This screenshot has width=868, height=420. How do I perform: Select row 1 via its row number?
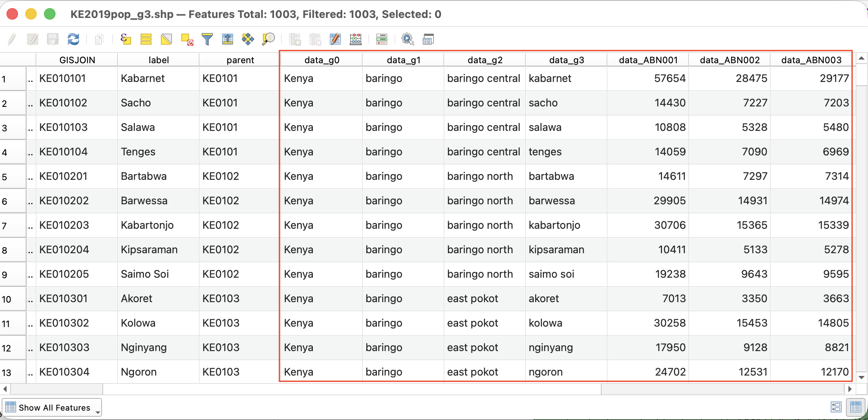click(x=13, y=79)
